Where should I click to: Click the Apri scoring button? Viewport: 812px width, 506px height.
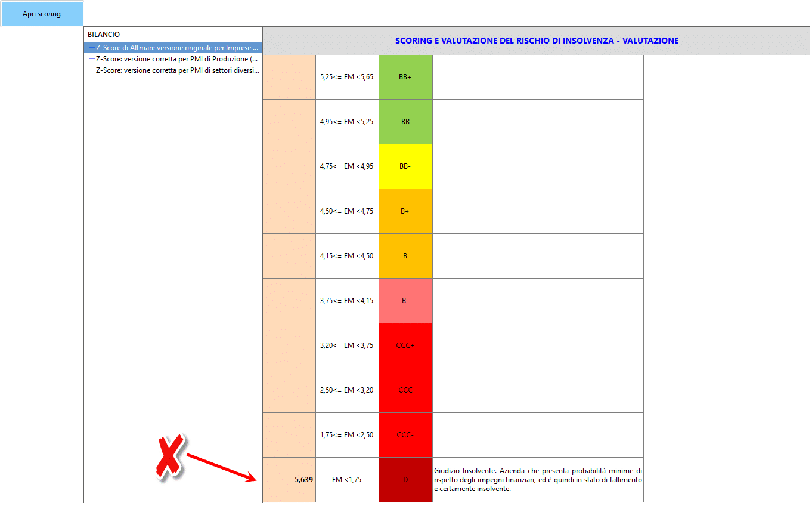pos(42,14)
